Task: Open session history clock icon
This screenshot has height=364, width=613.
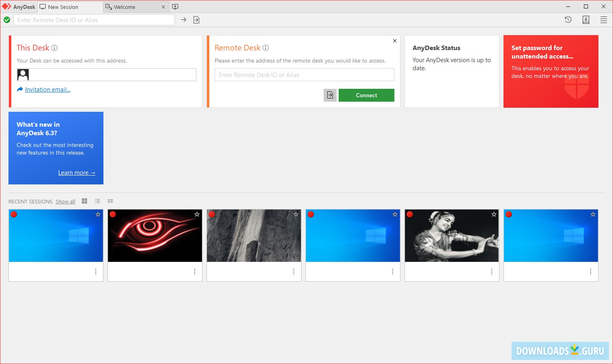Action: tap(568, 20)
